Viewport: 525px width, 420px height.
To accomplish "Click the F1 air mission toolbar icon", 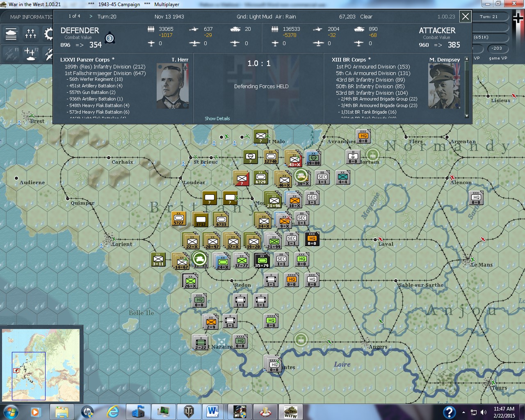I will point(11,54).
